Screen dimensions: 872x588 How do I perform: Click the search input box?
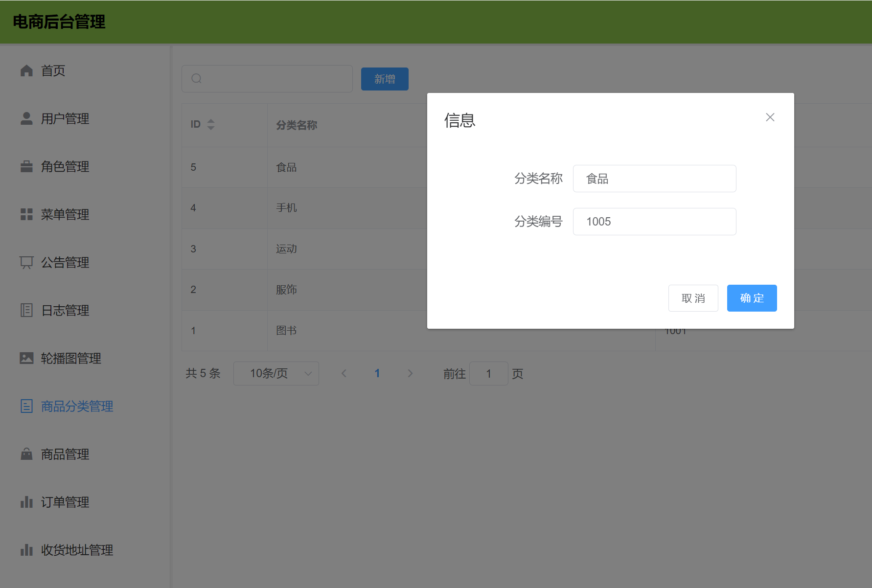tap(267, 79)
